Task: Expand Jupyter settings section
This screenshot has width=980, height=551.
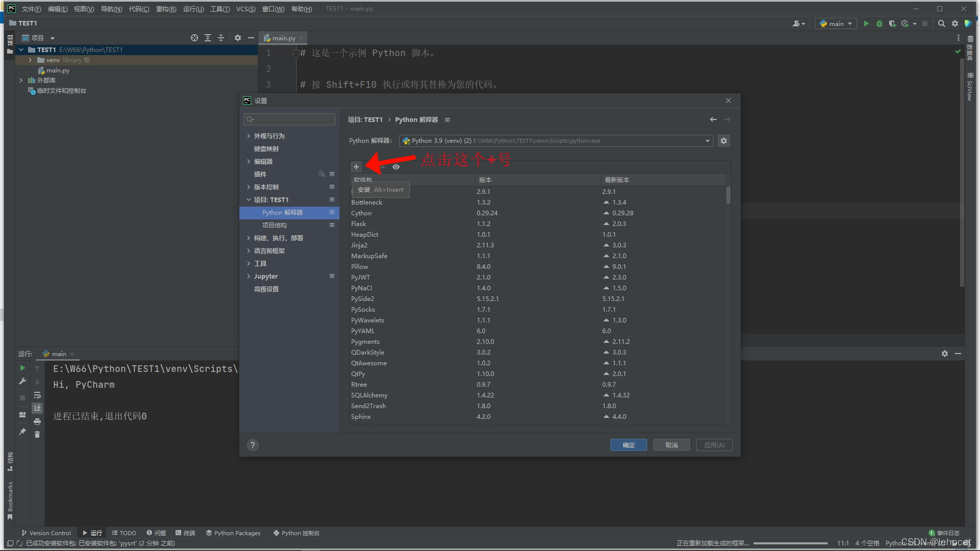Action: click(x=249, y=276)
